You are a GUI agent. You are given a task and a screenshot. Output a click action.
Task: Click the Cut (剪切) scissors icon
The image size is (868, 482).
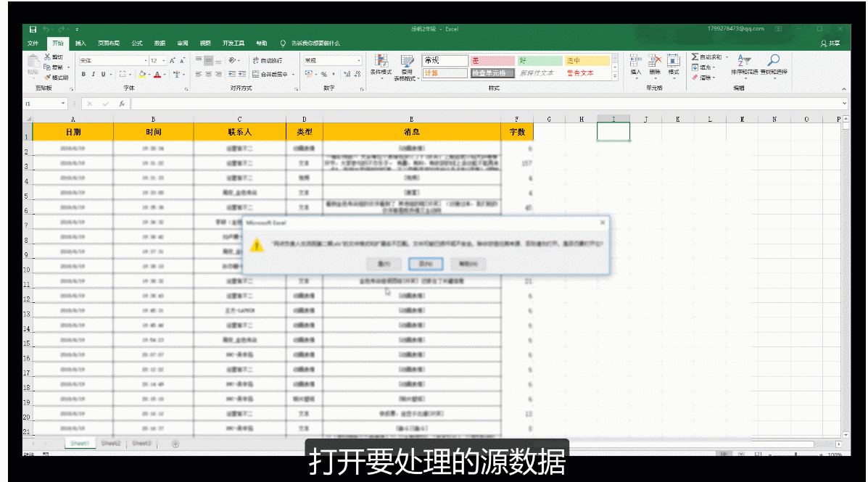click(x=48, y=57)
